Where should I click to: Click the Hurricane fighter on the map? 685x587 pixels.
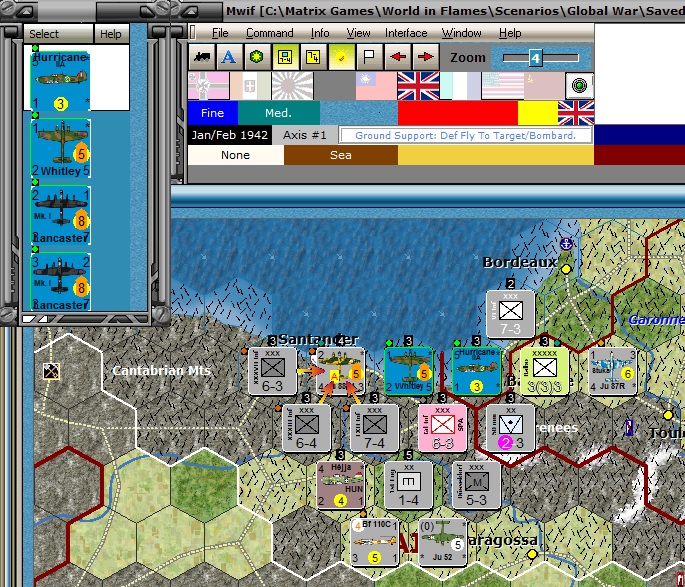click(x=477, y=371)
